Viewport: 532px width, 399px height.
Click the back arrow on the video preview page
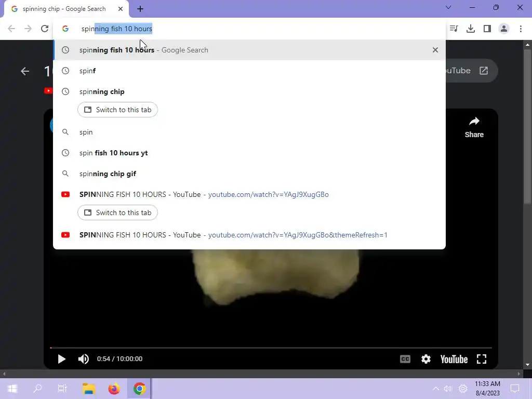coord(25,71)
